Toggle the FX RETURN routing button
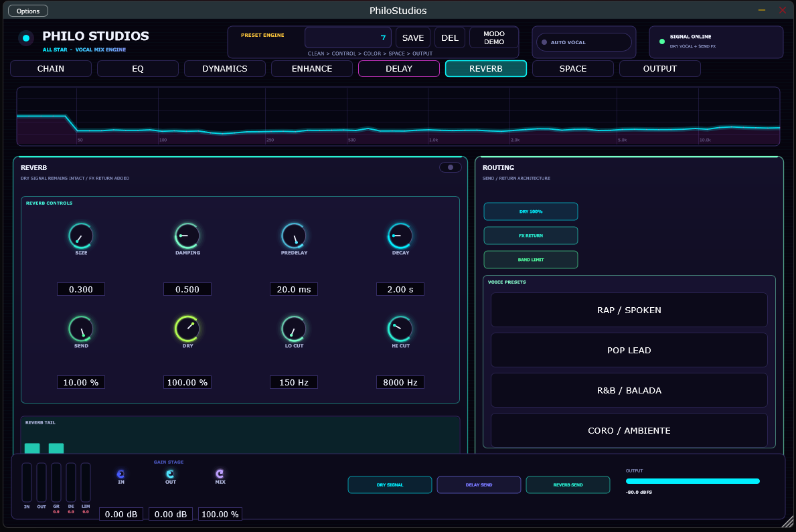 click(x=530, y=236)
